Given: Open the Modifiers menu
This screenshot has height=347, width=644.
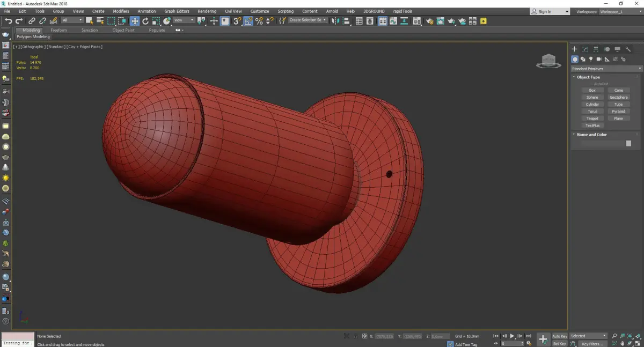Looking at the screenshot, I should (x=121, y=11).
